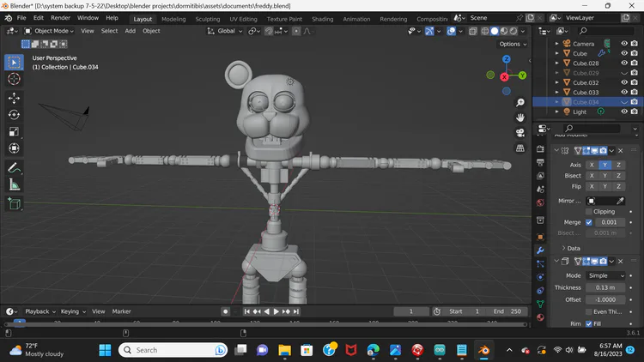Click the Offset value field
644x362 pixels.
click(605, 299)
